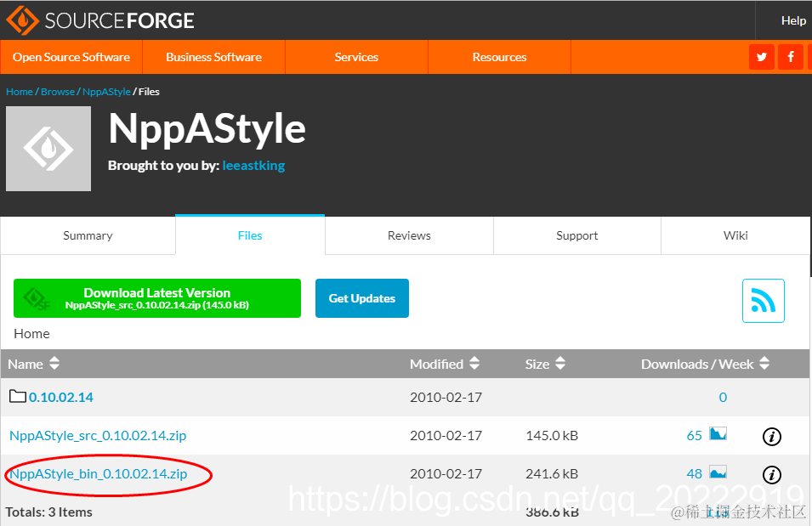
Task: Go to Home breadcrumb link
Action: (x=20, y=92)
